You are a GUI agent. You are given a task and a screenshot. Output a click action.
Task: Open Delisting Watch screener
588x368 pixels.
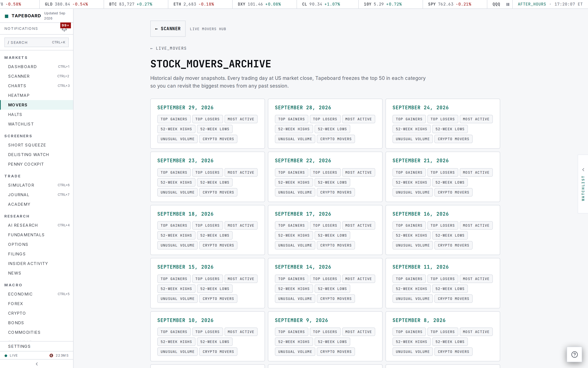pos(37,155)
